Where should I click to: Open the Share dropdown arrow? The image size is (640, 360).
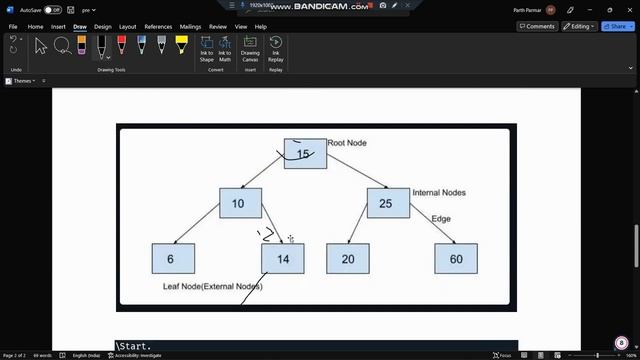(x=631, y=27)
